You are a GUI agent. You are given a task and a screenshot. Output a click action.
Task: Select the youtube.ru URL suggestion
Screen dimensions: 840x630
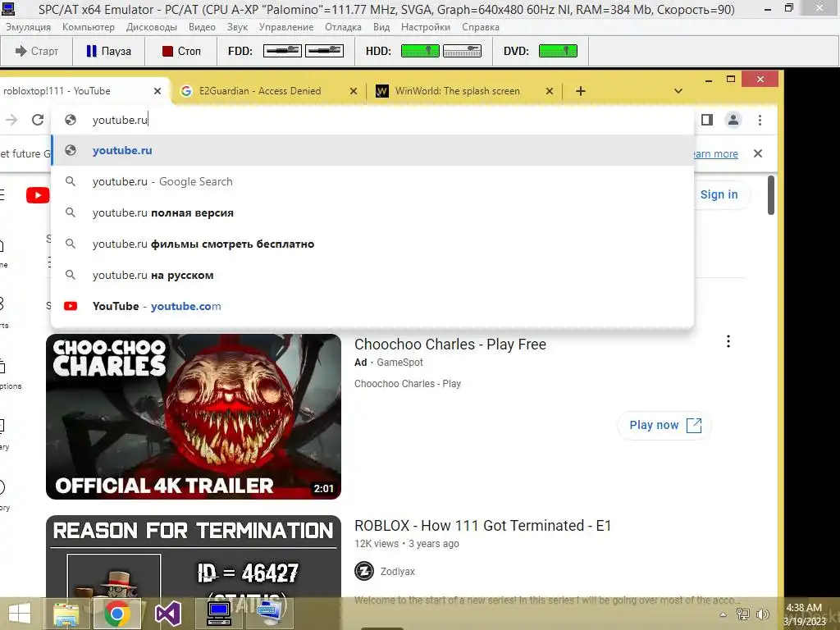(372, 151)
